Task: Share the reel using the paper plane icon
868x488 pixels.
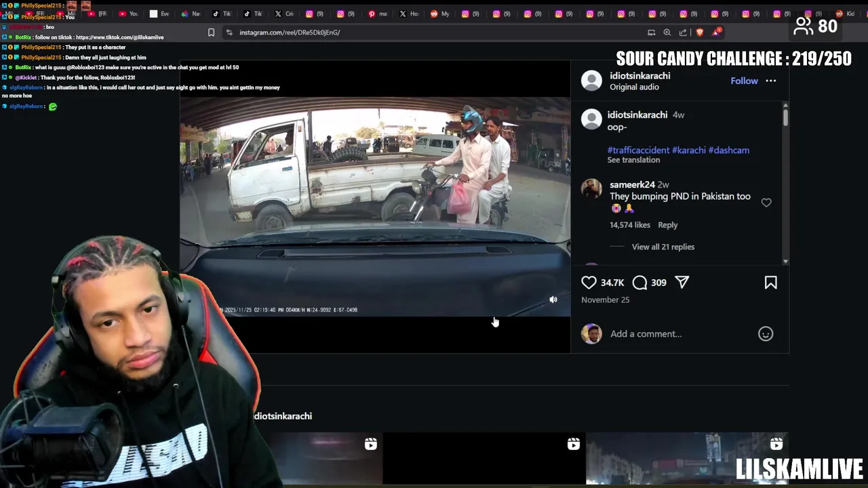Action: (x=682, y=283)
